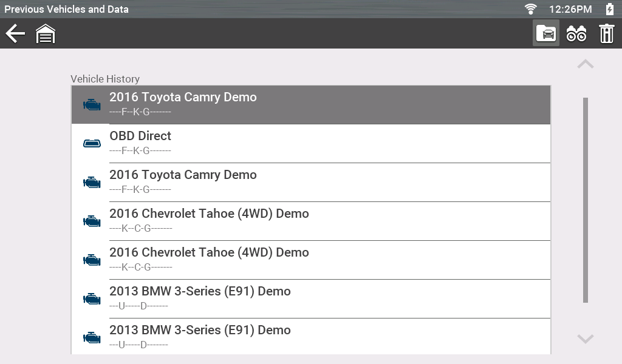Tap the Wi-Fi status icon
622x364 pixels.
tap(531, 8)
